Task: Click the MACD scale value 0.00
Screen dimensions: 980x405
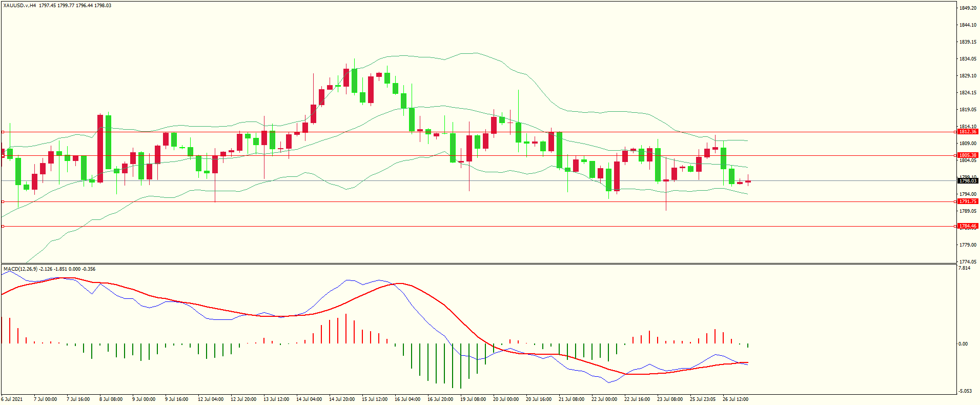Action: click(x=963, y=344)
